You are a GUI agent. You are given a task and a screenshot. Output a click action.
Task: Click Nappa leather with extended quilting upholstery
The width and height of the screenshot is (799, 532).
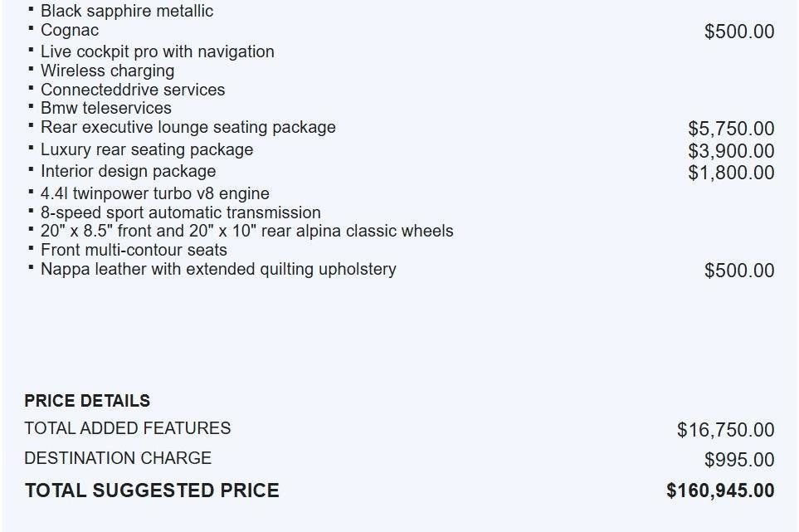[x=218, y=269]
